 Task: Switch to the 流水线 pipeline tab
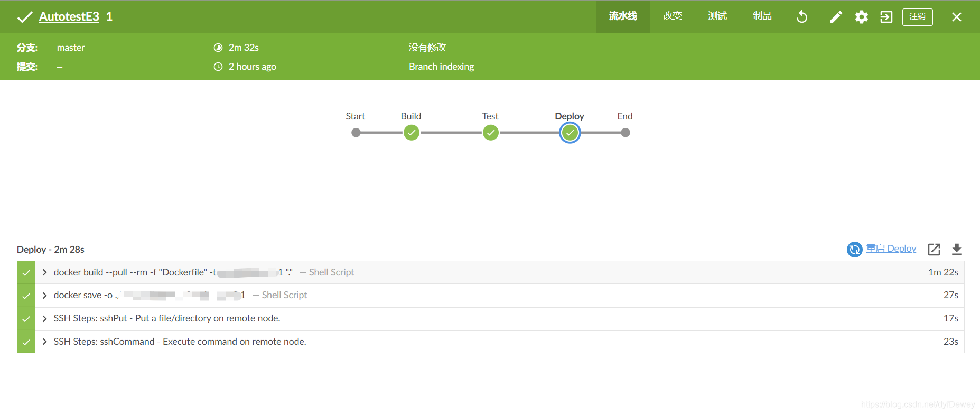(x=623, y=16)
